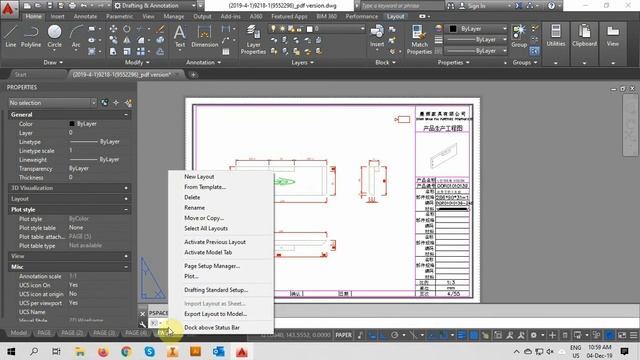Click Sign In button
Viewport: 640px width, 360px height.
click(x=473, y=6)
